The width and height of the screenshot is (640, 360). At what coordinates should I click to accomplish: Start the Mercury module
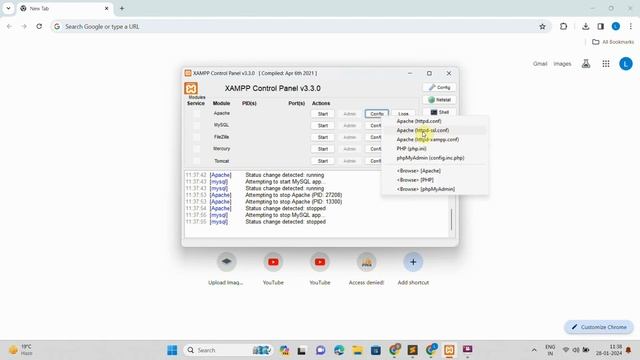point(322,149)
